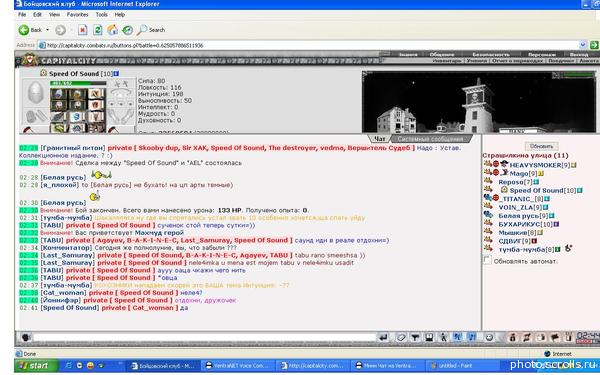This screenshot has height=375, width=600.
Task: Click browser Refresh icon in IE toolbar
Action: [x=98, y=30]
